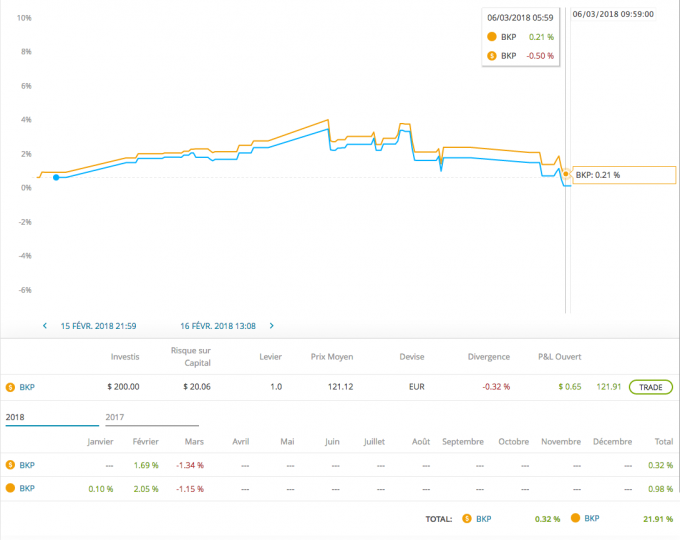Image resolution: width=680 pixels, height=540 pixels.
Task: Switch to the 2017 tab
Action: click(152, 417)
